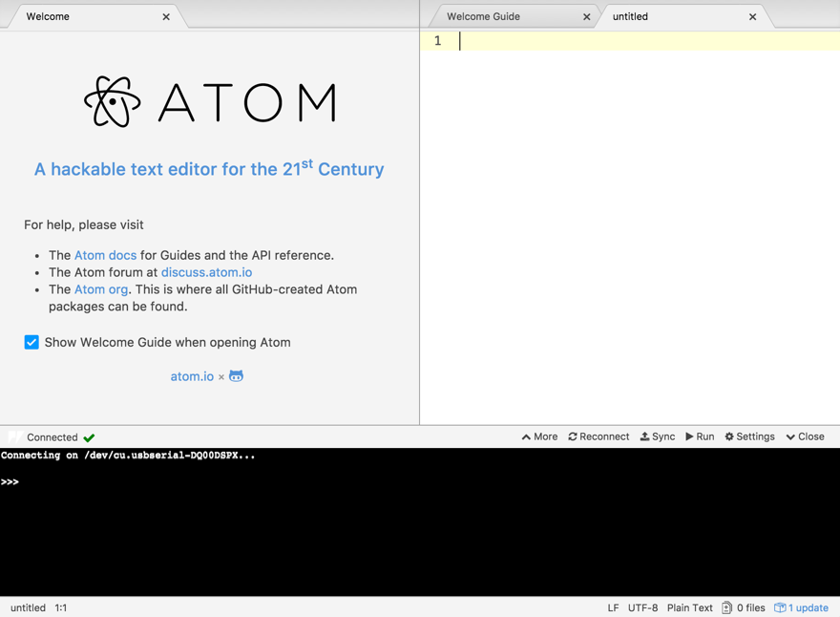Visit the discuss.atom.io forum link
Viewport: 840px width, 617px height.
[x=206, y=272]
